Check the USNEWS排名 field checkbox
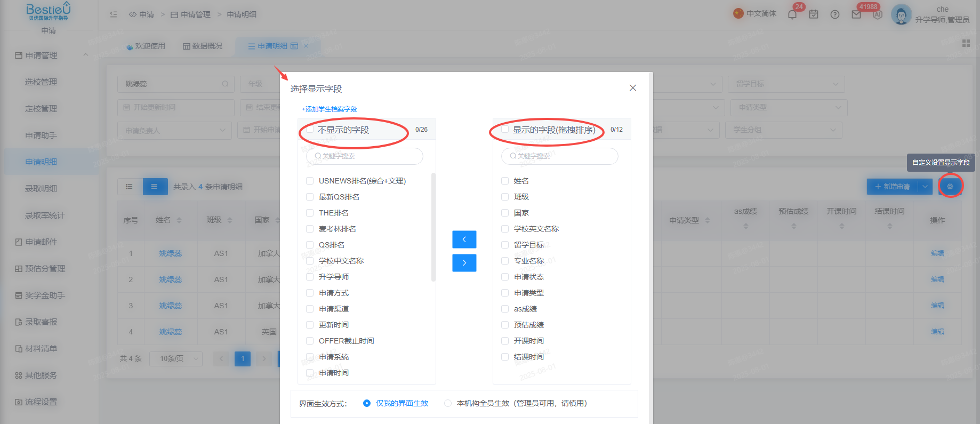The image size is (980, 424). [310, 181]
